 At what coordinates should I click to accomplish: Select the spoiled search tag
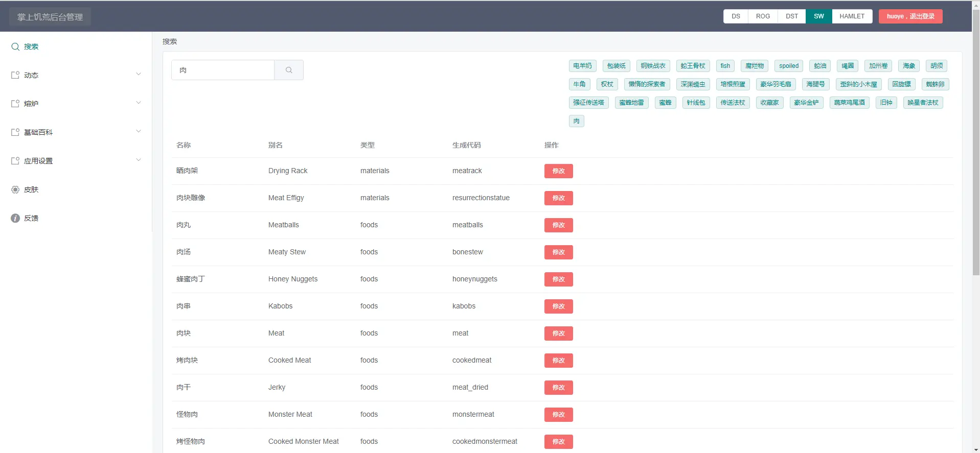click(x=789, y=66)
